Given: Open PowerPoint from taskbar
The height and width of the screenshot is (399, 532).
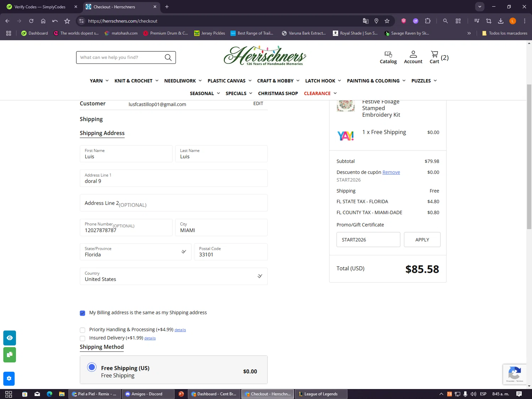Looking at the screenshot, I should point(181,394).
